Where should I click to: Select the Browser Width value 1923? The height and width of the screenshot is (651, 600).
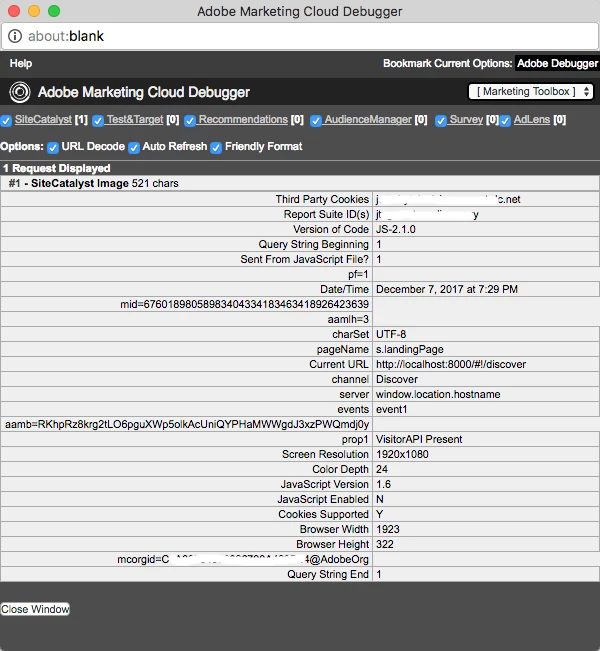point(388,529)
